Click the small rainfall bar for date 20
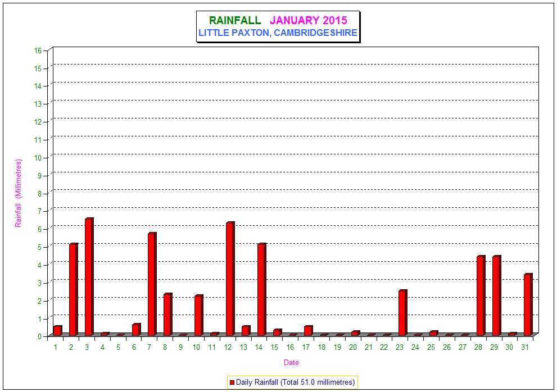The width and height of the screenshot is (557, 392). tap(356, 333)
